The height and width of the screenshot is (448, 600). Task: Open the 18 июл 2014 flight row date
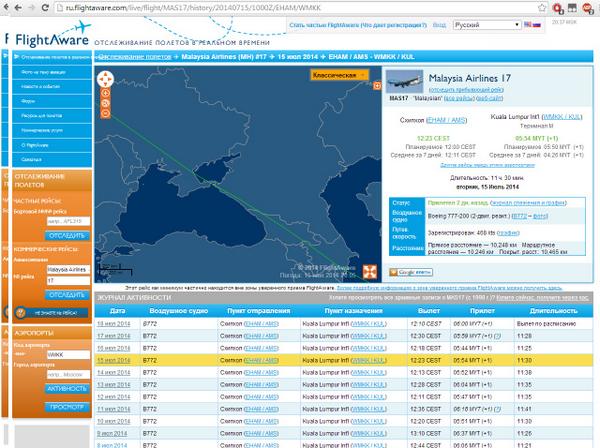[x=114, y=324]
